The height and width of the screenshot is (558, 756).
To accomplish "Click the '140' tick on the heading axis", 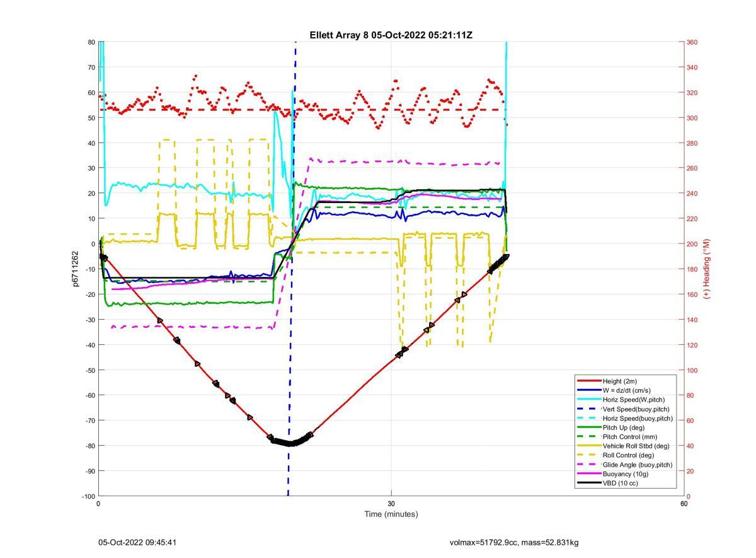I will point(692,320).
